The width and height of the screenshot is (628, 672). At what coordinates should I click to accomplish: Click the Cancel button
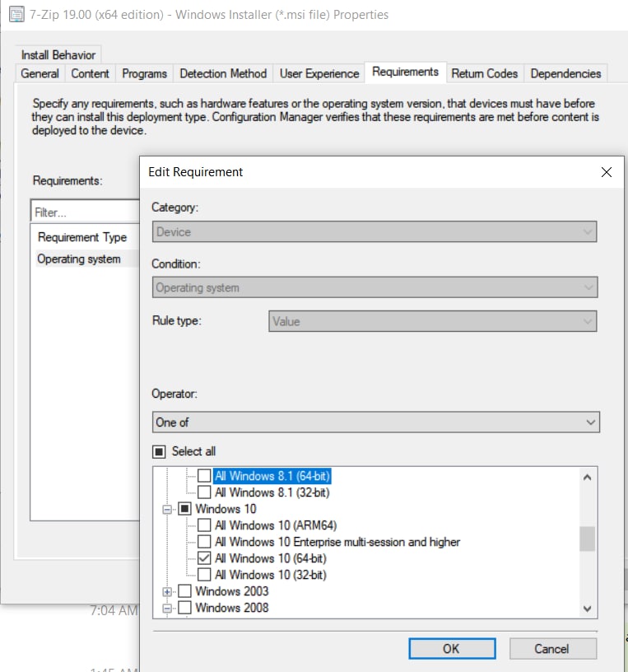point(552,648)
